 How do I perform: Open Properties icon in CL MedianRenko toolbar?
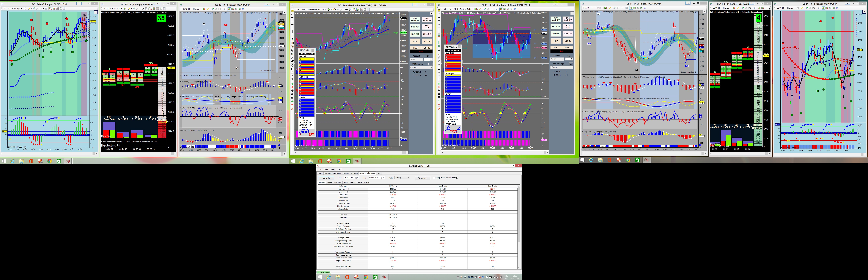pos(516,10)
